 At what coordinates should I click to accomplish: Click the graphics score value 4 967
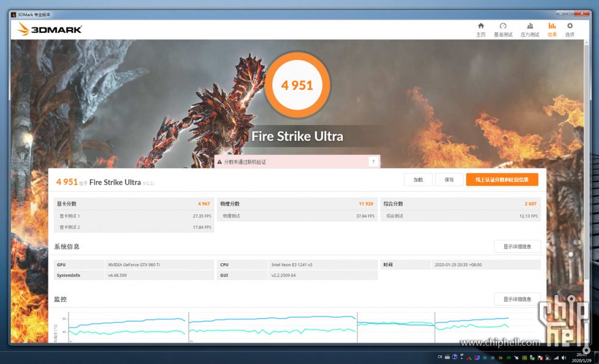(x=204, y=204)
